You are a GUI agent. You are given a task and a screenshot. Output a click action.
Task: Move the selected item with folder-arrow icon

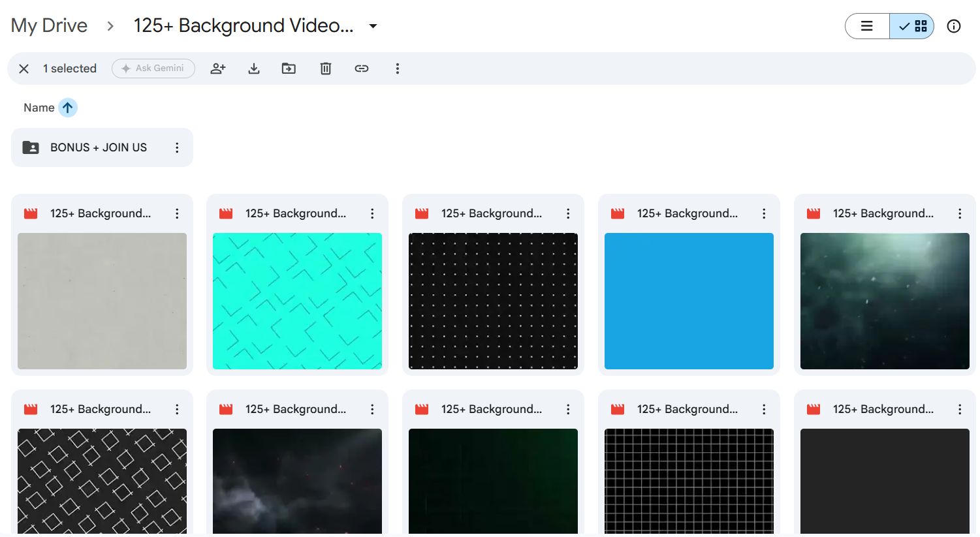coord(289,69)
